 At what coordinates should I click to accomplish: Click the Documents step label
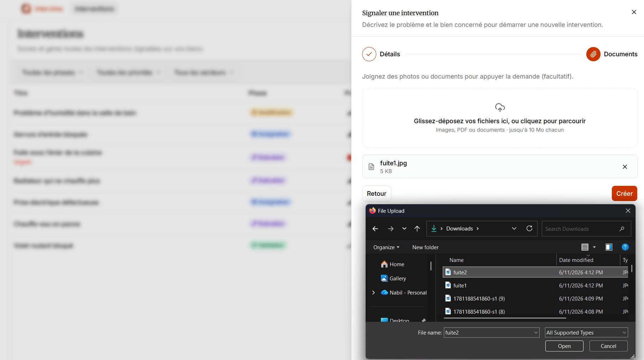pyautogui.click(x=620, y=54)
